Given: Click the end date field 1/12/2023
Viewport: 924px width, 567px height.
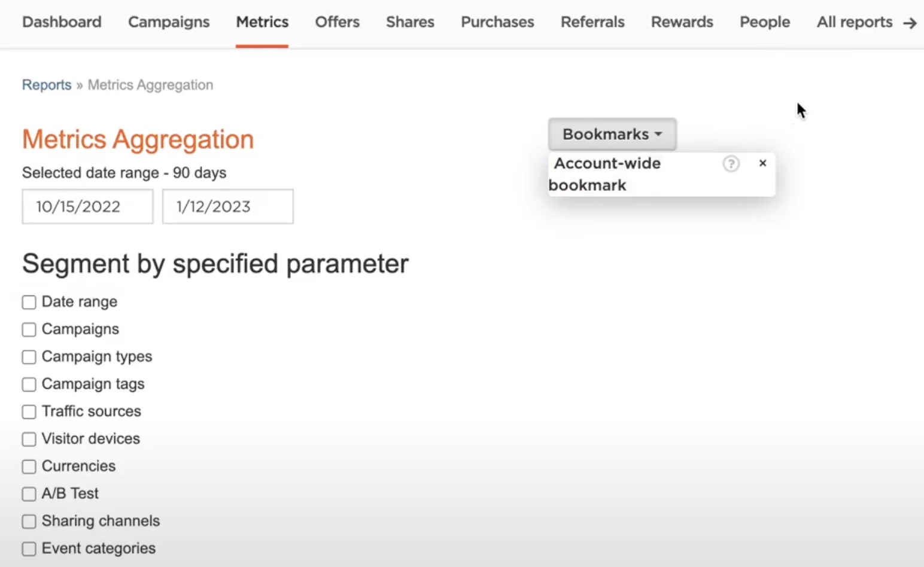Looking at the screenshot, I should click(x=227, y=206).
